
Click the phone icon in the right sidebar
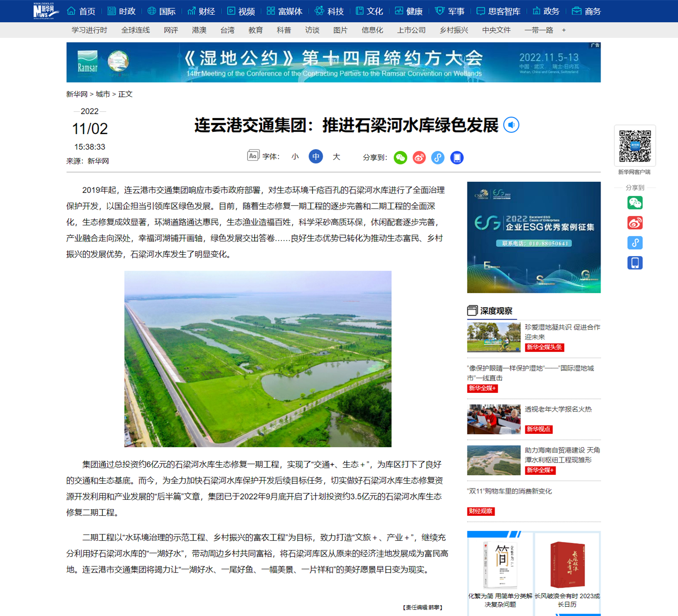635,263
